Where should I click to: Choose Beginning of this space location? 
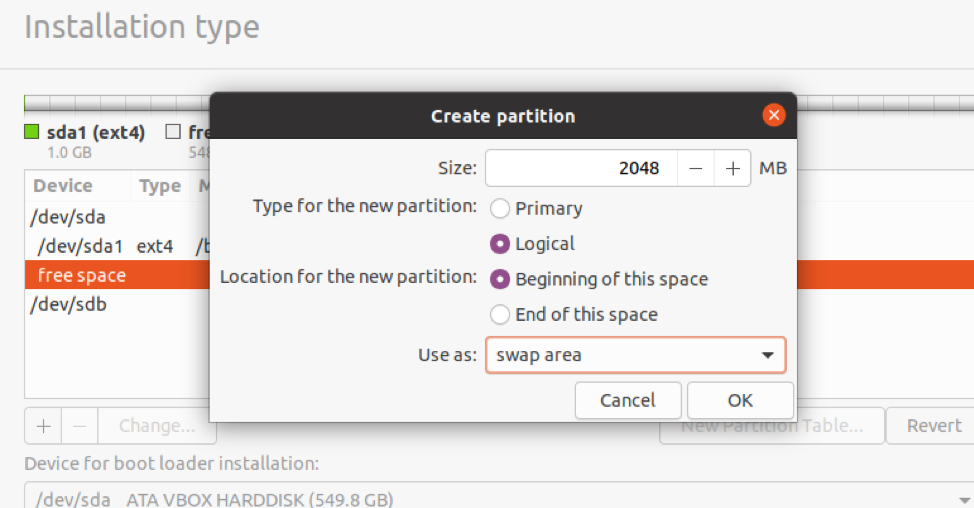pyautogui.click(x=500, y=279)
